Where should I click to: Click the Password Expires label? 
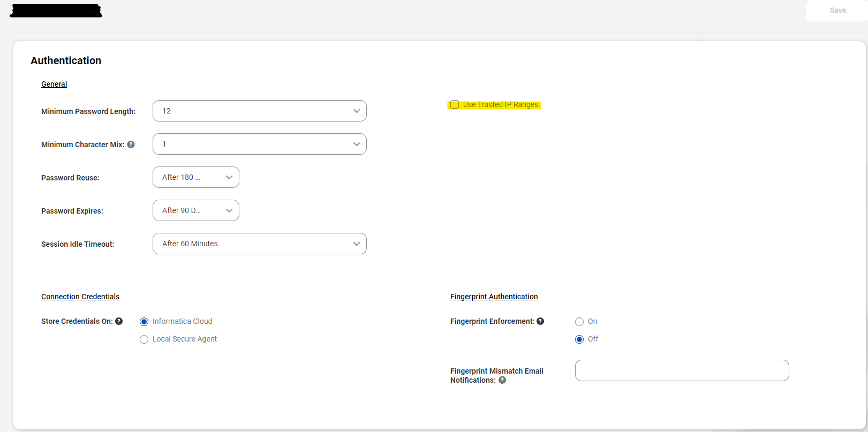click(x=72, y=211)
